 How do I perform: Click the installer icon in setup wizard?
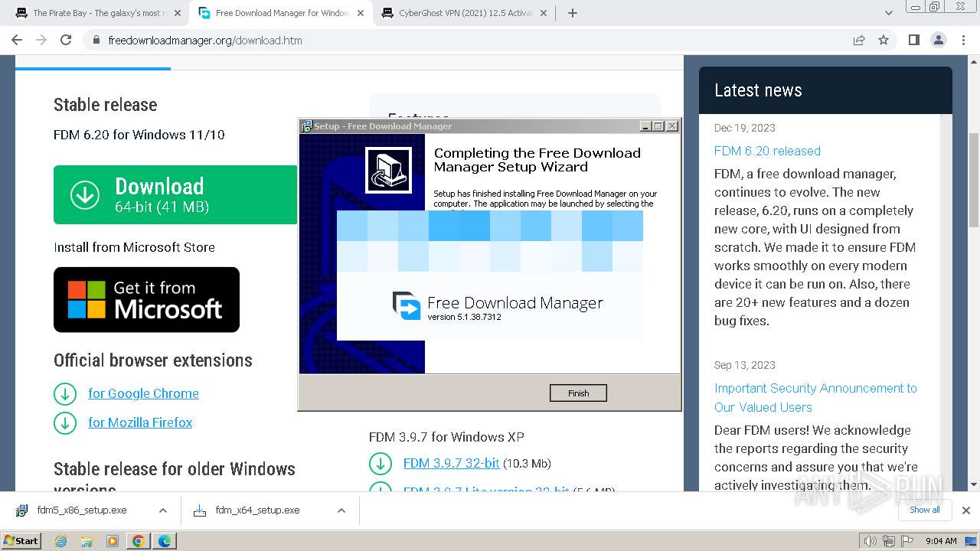click(x=388, y=170)
